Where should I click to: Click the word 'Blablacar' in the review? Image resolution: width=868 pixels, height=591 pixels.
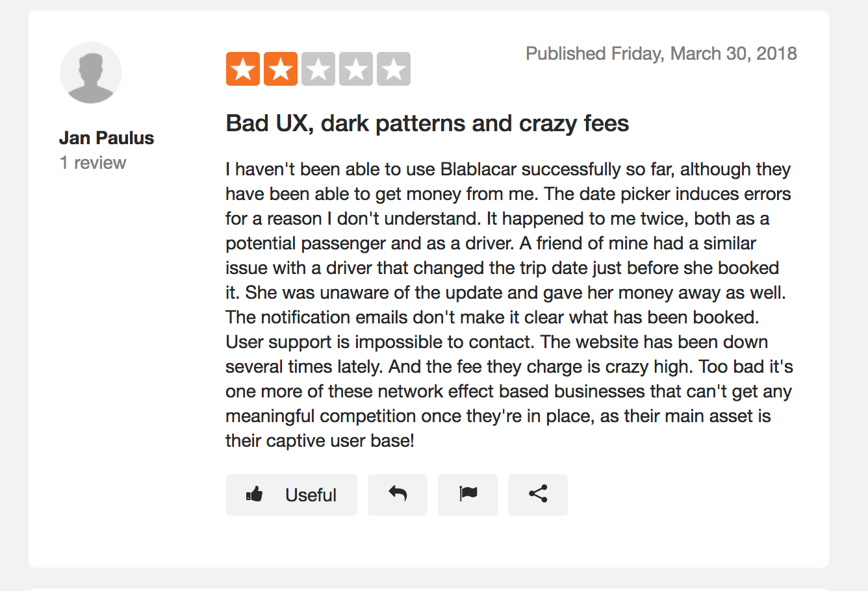tap(478, 170)
